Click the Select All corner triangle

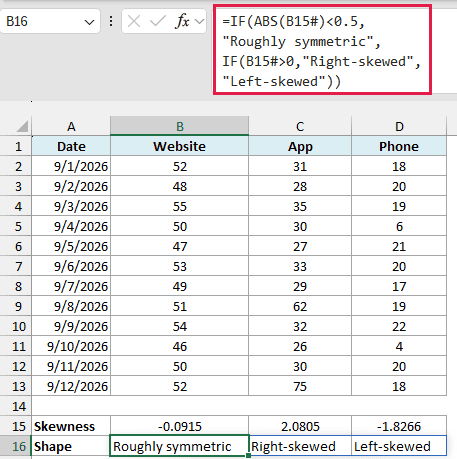(22, 127)
